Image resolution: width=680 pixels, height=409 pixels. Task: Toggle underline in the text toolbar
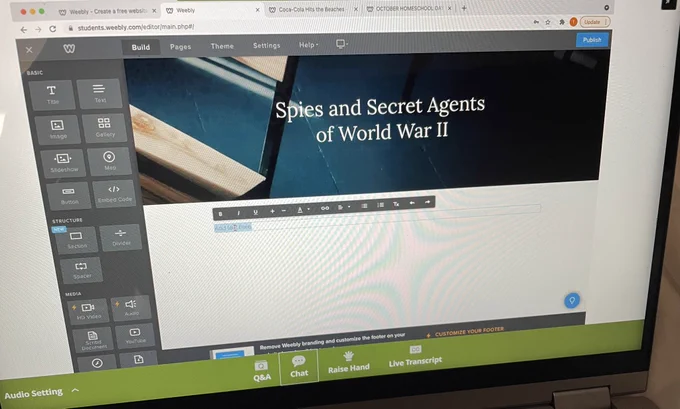pyautogui.click(x=255, y=212)
